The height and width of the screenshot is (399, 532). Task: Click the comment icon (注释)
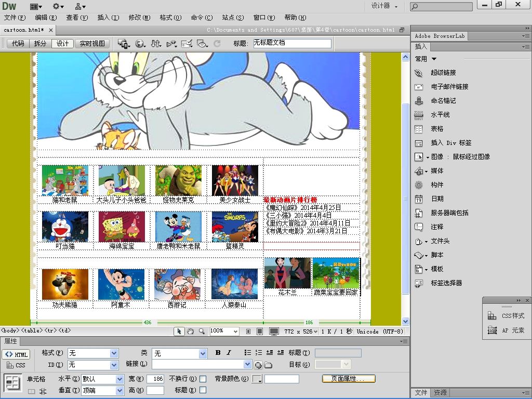click(x=419, y=227)
